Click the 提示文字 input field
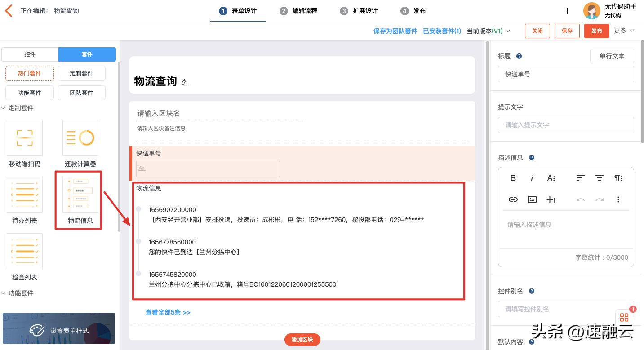Screen dimensions: 644x350 point(566,125)
